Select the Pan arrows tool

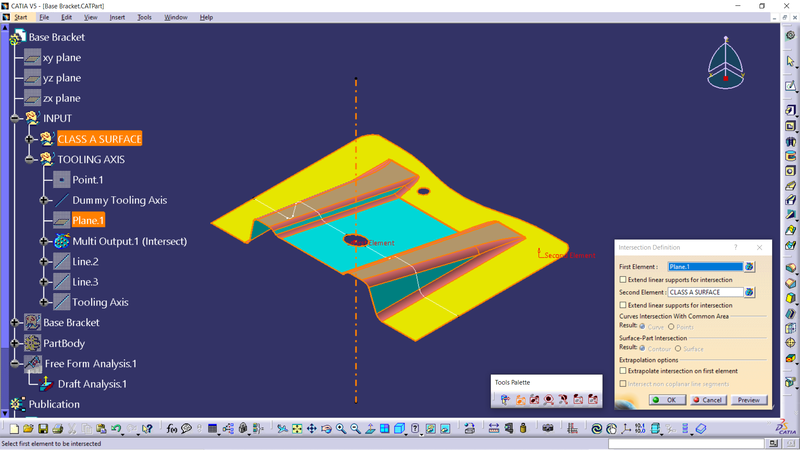(312, 429)
